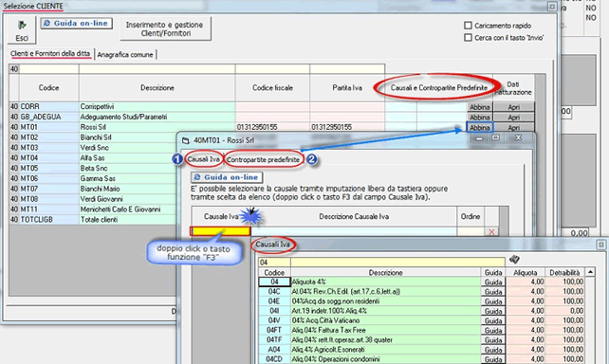Click the Ordine column header
609x364 pixels.
pos(471,216)
